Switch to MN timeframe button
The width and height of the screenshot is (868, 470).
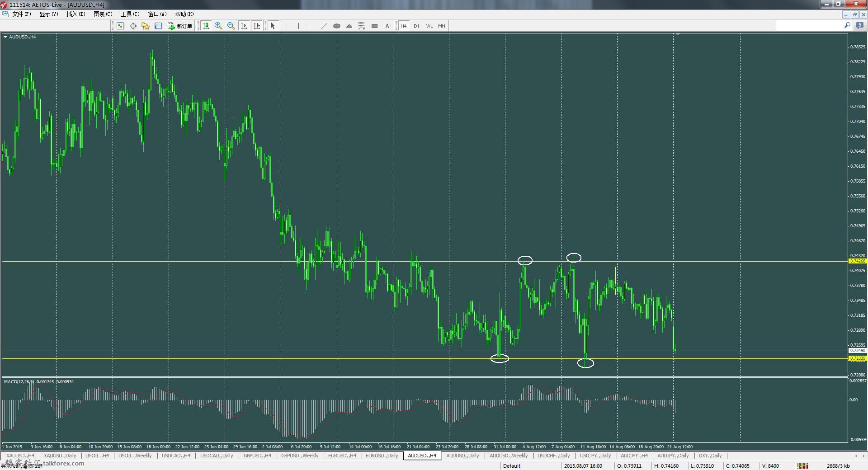click(x=442, y=26)
